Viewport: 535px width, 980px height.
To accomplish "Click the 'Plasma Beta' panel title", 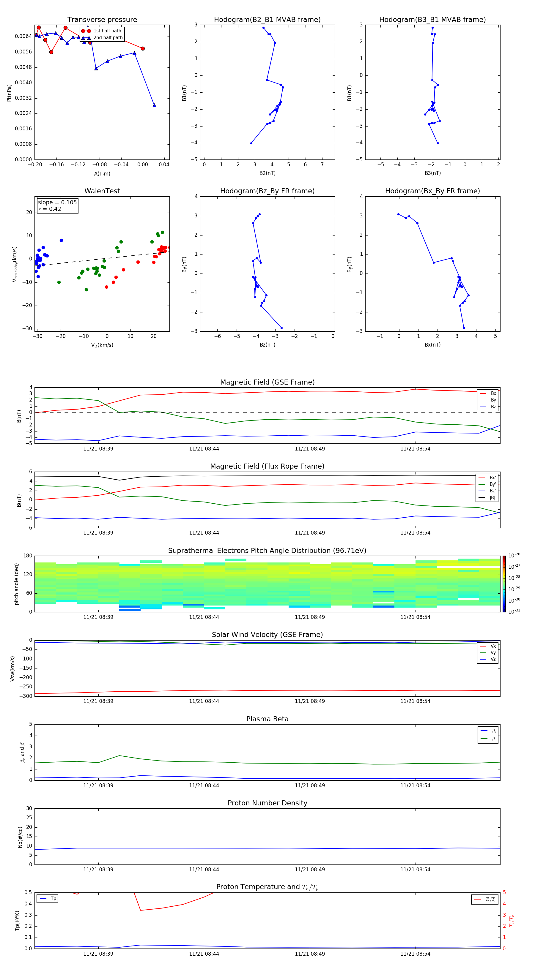I will point(267,719).
